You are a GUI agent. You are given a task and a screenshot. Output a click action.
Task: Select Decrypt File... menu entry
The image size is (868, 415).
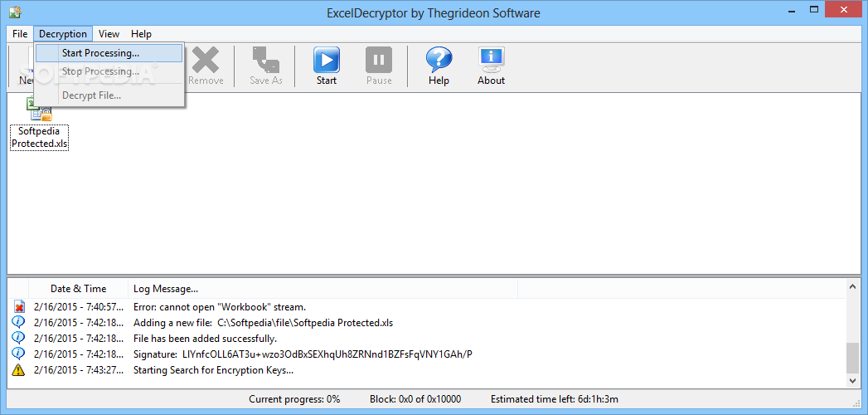(109, 95)
